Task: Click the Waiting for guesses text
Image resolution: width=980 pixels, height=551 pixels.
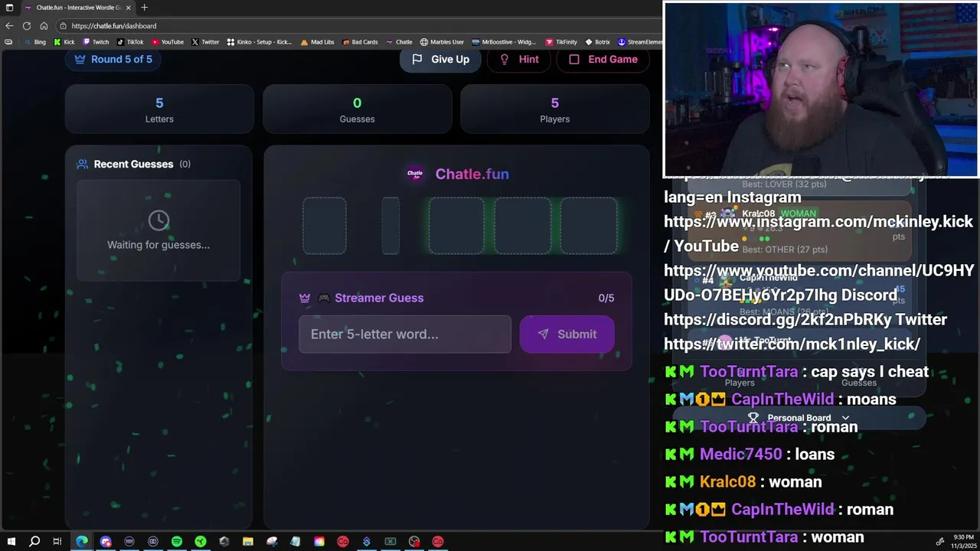Action: [158, 245]
